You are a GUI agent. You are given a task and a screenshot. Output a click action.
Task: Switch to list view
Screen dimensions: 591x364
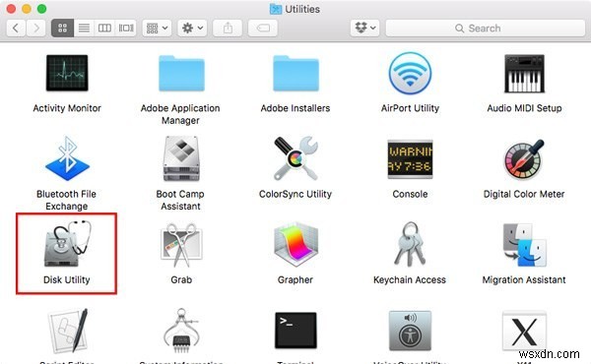pyautogui.click(x=84, y=28)
